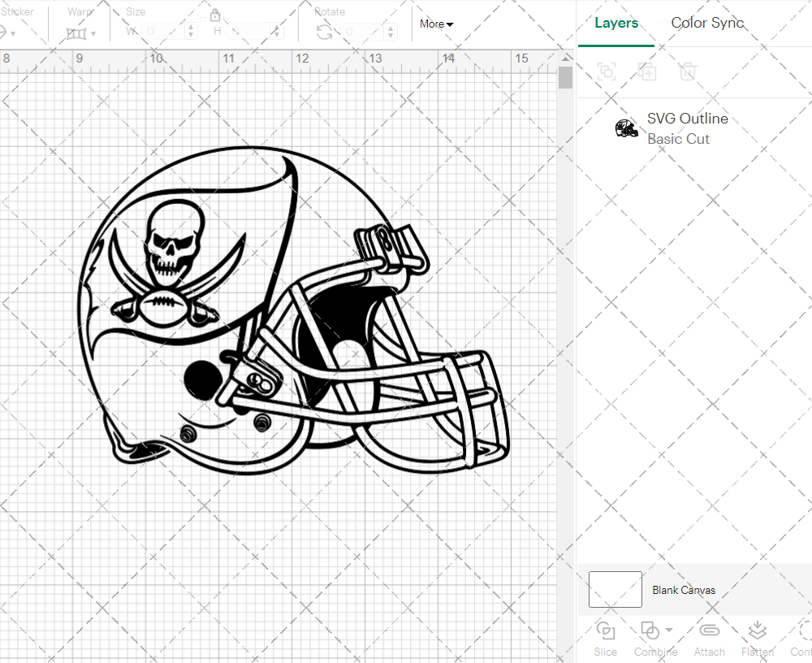Image resolution: width=812 pixels, height=663 pixels.
Task: Delete layer with the trash icon
Action: point(688,71)
